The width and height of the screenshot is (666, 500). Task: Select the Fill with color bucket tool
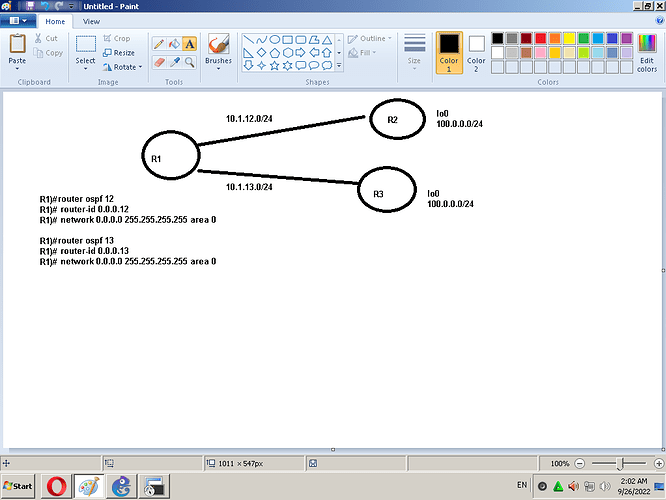coord(174,44)
